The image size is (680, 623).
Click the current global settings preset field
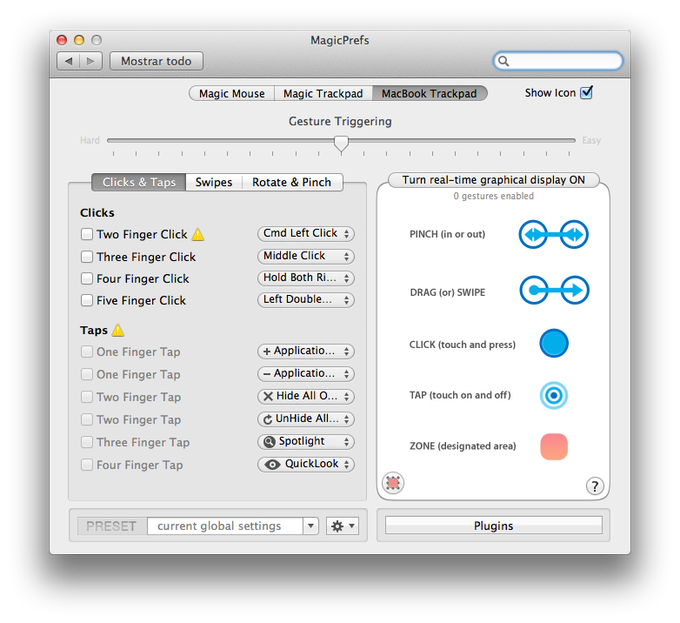225,526
